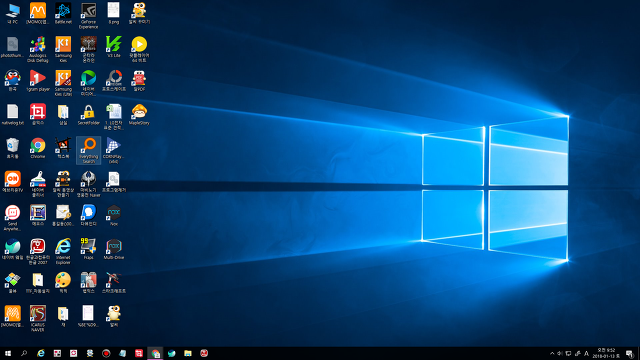Select the Everything Search icon

point(89,151)
